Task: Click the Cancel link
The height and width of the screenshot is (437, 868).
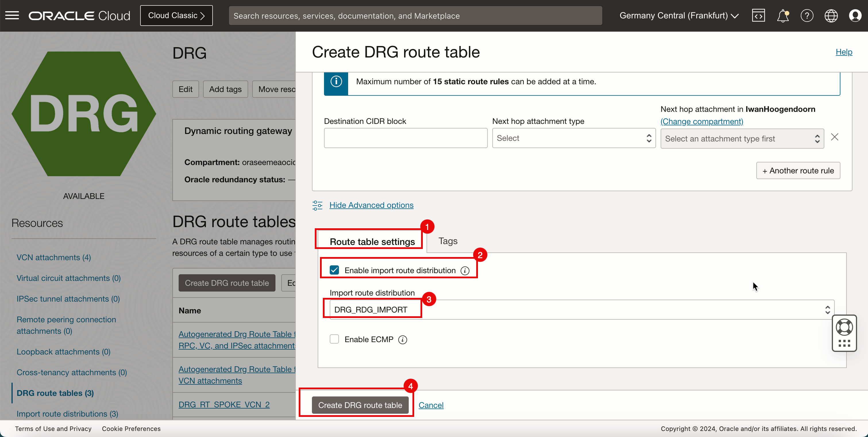Action: coord(431,405)
